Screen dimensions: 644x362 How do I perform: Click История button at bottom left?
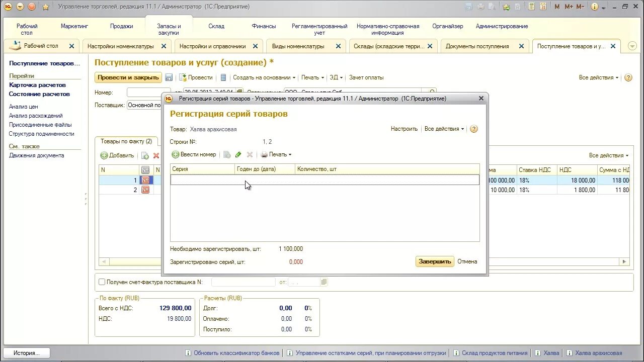27,353
